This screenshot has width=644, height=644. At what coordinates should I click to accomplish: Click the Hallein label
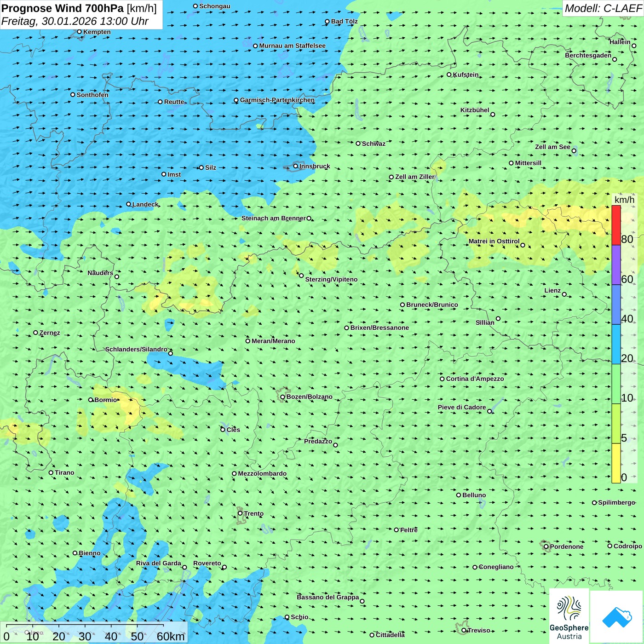click(620, 42)
